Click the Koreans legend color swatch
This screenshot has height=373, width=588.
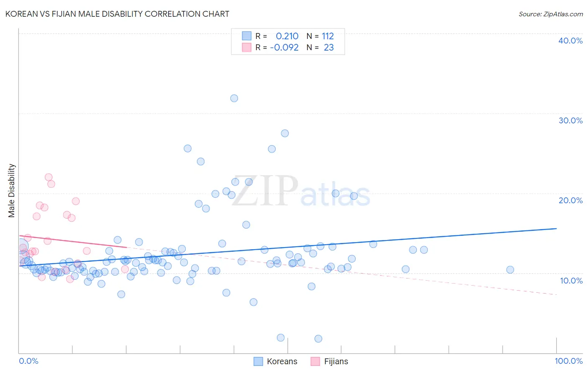click(x=258, y=361)
